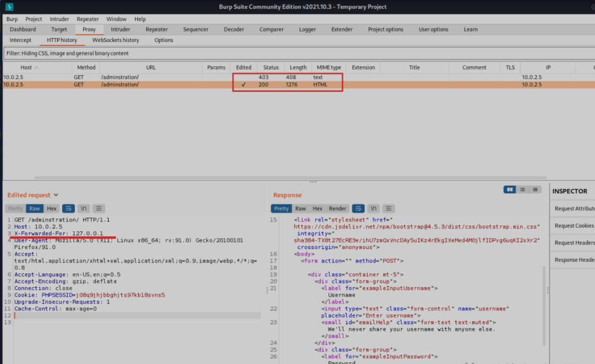This screenshot has height=364, width=595.
Task: Open the Burp menu
Action: [12, 19]
